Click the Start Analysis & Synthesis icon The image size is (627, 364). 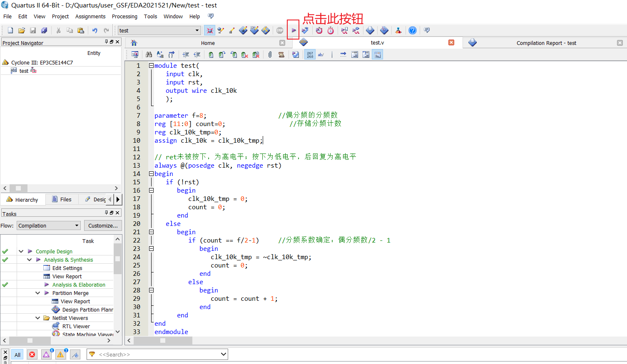(x=305, y=30)
